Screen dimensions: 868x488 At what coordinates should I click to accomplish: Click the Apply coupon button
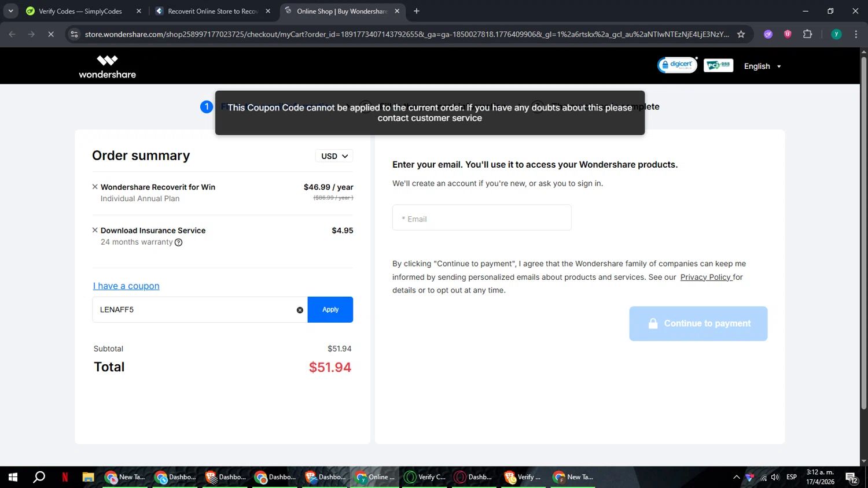[330, 310]
